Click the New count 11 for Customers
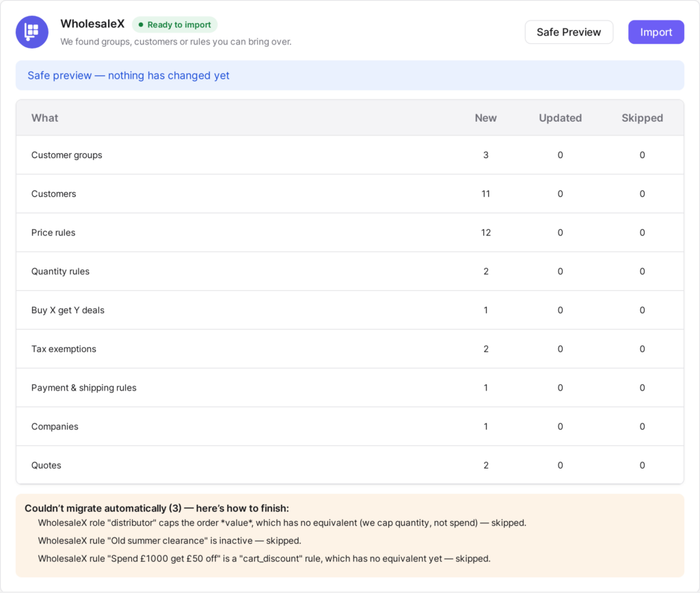Screen dimensions: 700x593 (486, 194)
